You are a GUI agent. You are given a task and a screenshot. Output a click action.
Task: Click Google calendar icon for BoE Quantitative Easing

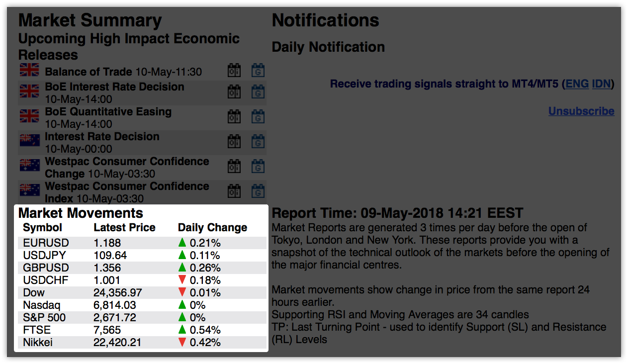click(x=258, y=117)
